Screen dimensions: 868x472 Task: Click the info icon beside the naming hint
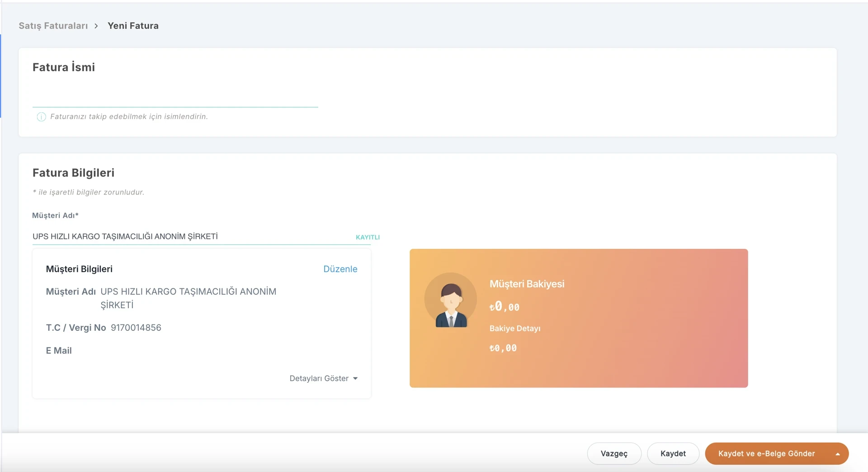pyautogui.click(x=41, y=117)
